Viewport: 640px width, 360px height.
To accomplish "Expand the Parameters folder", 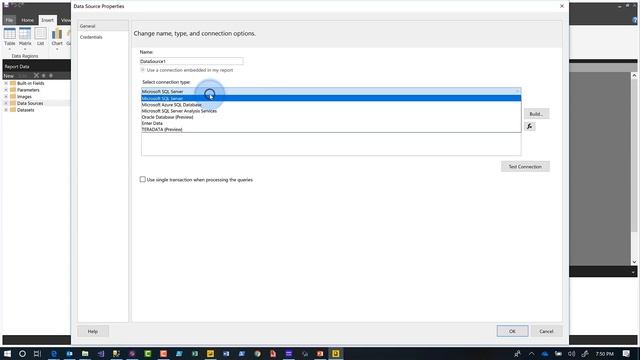I will pos(6,90).
